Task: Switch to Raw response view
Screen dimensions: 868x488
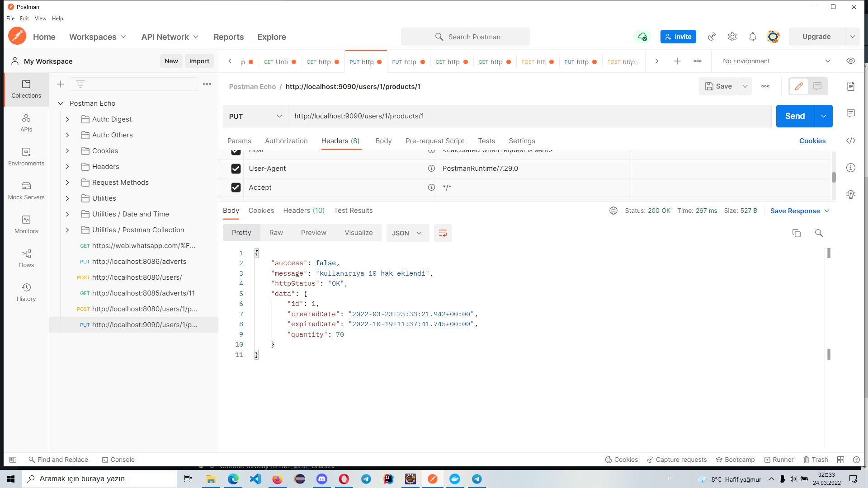Action: point(276,232)
